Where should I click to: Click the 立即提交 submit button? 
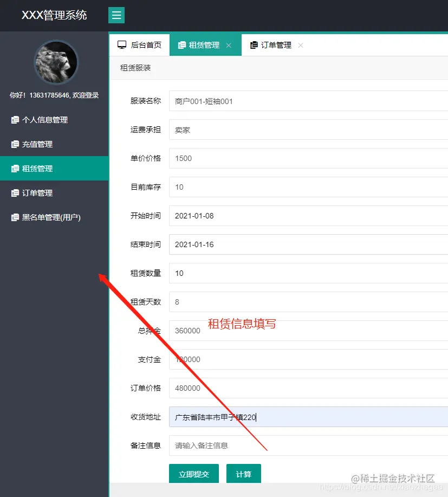click(x=193, y=473)
